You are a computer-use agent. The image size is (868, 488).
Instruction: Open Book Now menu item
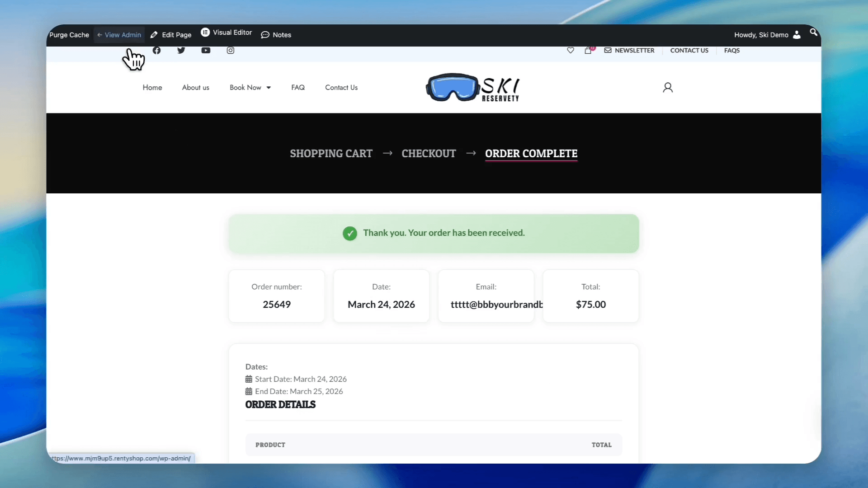coord(245,87)
